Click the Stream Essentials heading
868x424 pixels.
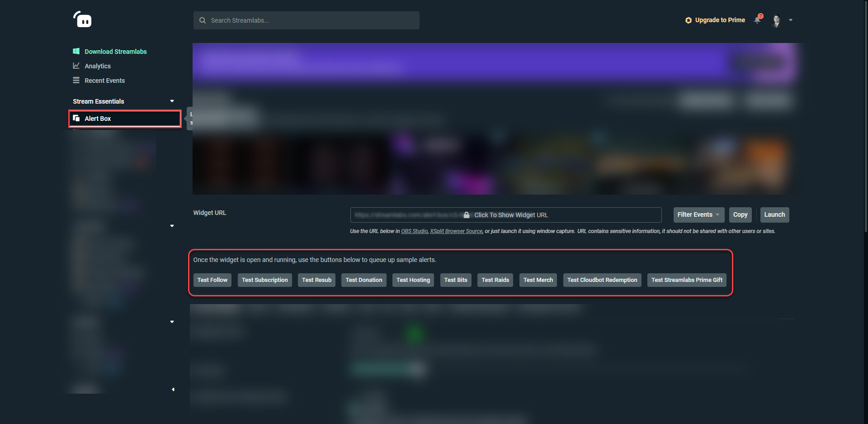(99, 101)
